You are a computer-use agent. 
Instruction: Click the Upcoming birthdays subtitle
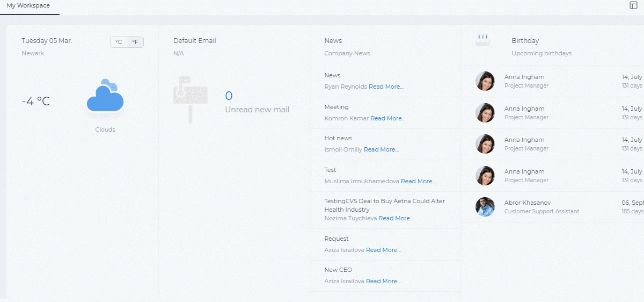(541, 53)
